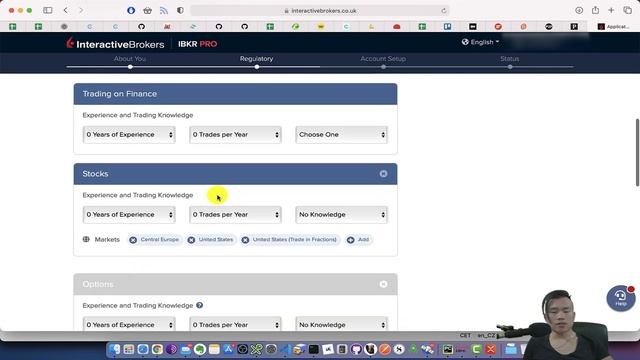Viewport: 640px width, 360px height.
Task: Open Terminal in the Dock
Action: (313, 349)
